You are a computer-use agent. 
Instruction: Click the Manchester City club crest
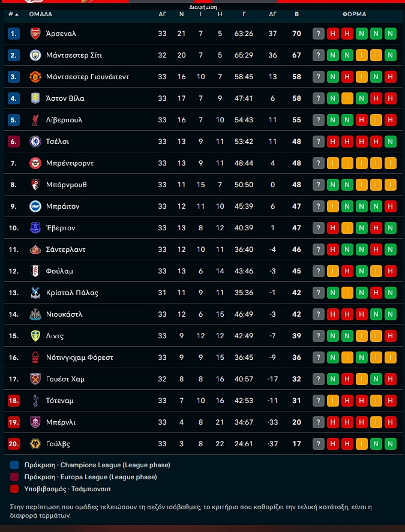point(35,55)
